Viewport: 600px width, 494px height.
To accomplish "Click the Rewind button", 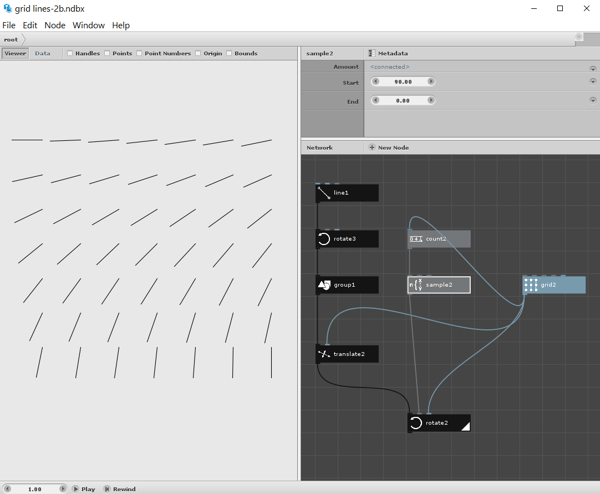I will tap(120, 489).
